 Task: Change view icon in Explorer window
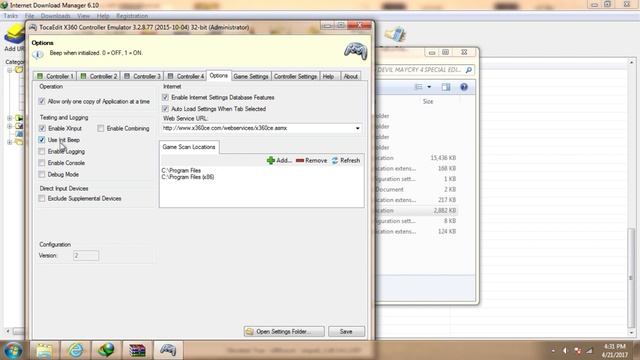[x=418, y=87]
